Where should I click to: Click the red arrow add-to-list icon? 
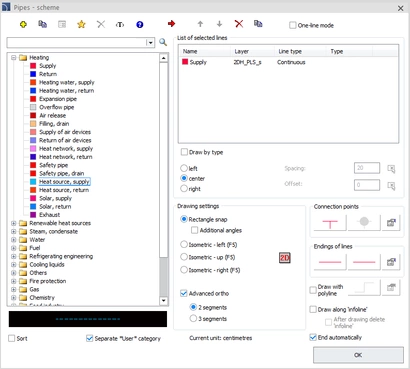tap(171, 24)
